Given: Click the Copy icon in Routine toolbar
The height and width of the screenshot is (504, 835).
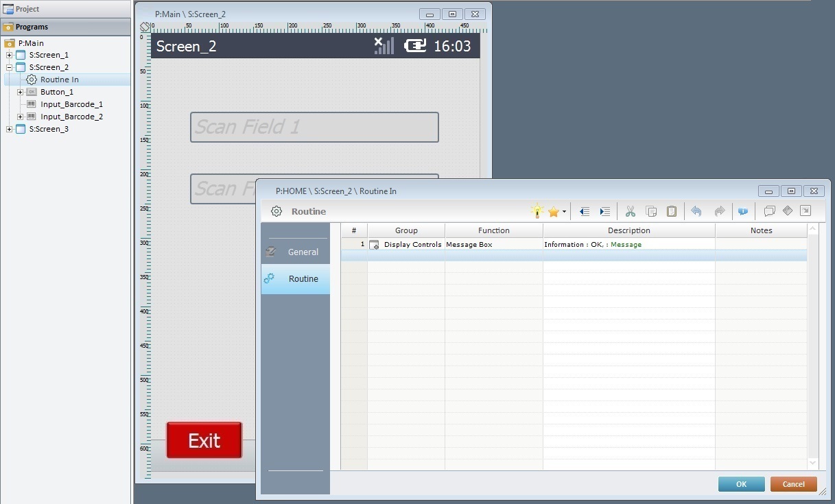Looking at the screenshot, I should click(651, 211).
